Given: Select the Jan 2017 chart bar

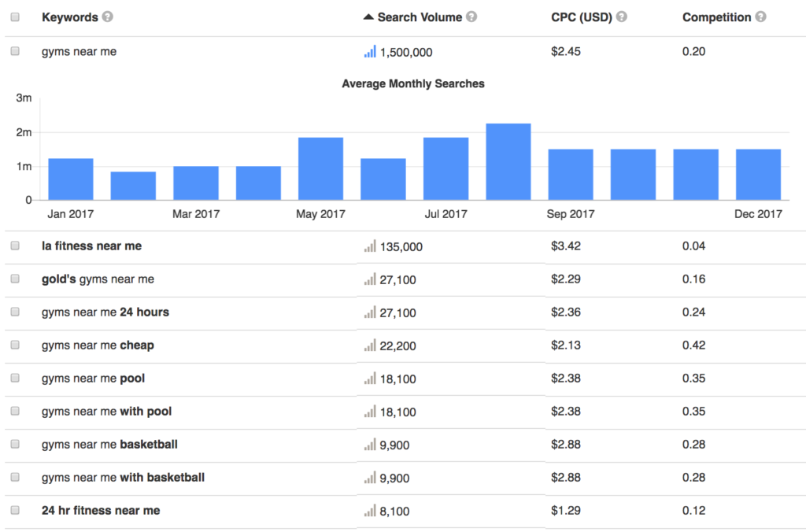Looking at the screenshot, I should coord(71,179).
